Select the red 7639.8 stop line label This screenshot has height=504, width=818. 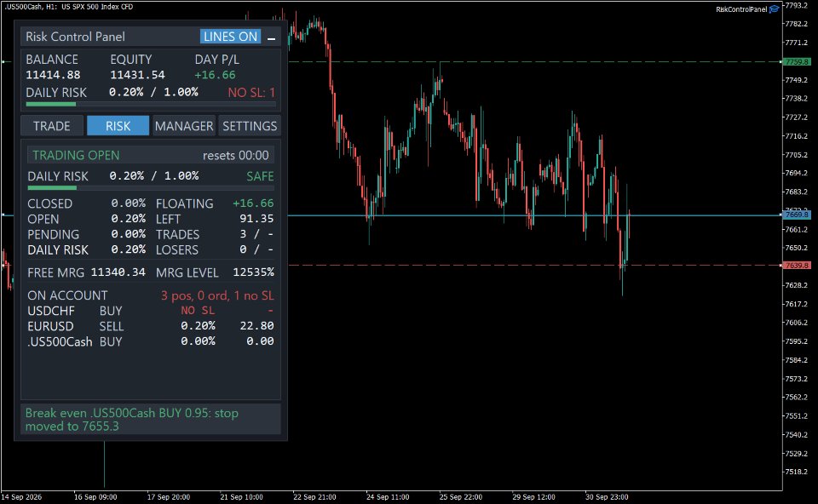797,266
